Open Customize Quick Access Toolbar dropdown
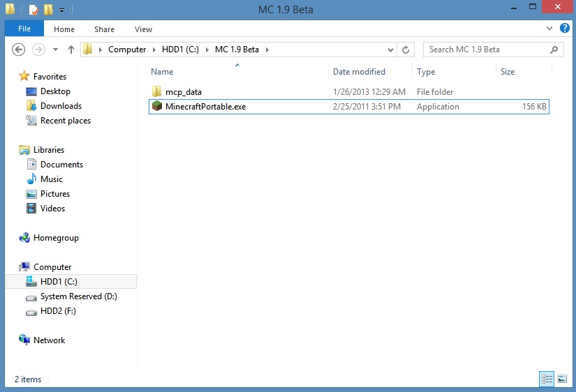Screen dimensions: 576x392 pyautogui.click(x=62, y=10)
